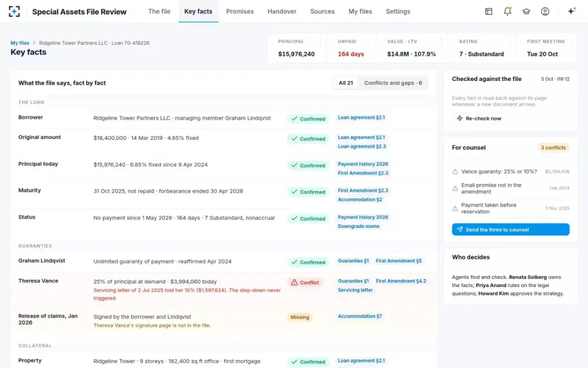Open Payment history 2026 in Status row
588x368 pixels.
pos(363,217)
